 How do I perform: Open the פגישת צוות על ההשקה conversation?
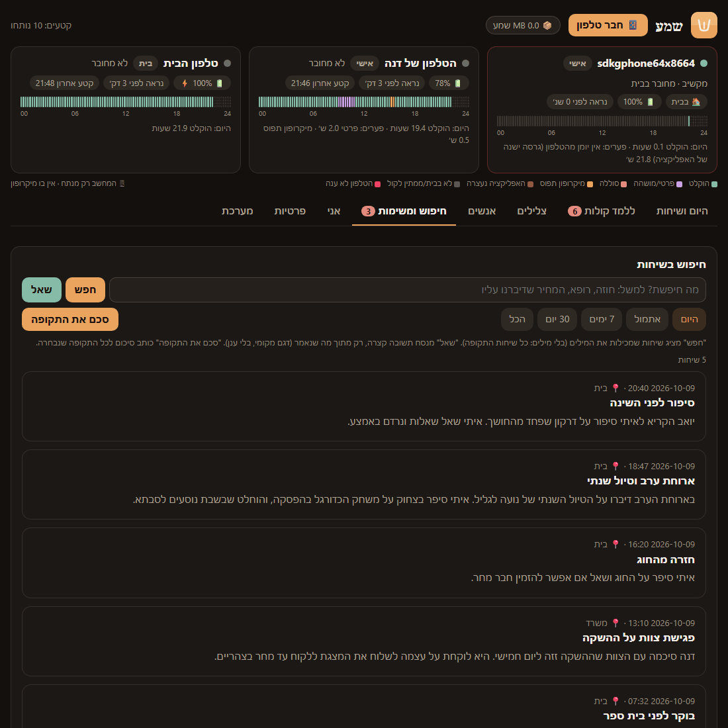(364, 641)
